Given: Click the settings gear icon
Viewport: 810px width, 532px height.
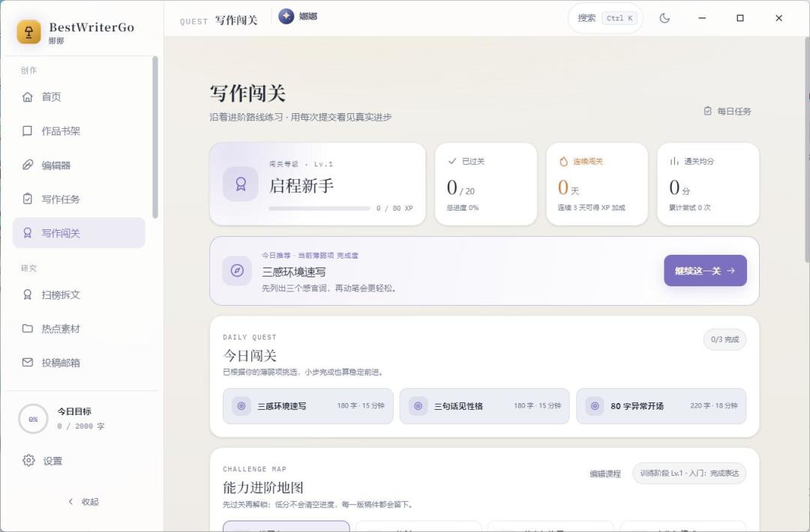Looking at the screenshot, I should click(x=28, y=460).
